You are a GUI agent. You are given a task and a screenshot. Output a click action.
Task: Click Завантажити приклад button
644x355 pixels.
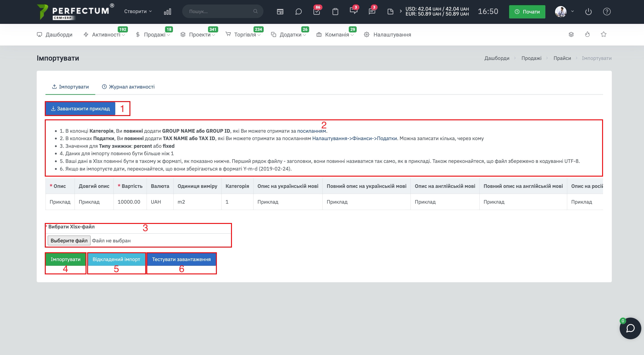pyautogui.click(x=80, y=109)
